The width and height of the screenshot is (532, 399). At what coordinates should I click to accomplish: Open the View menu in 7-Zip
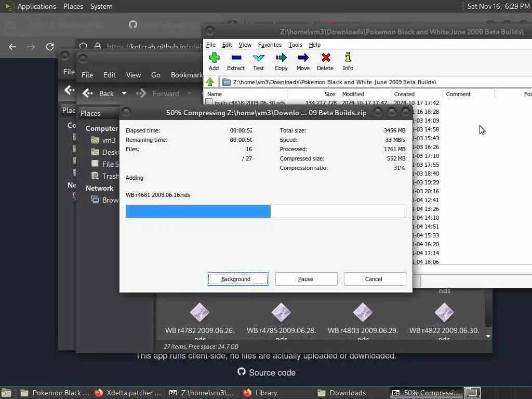point(245,45)
